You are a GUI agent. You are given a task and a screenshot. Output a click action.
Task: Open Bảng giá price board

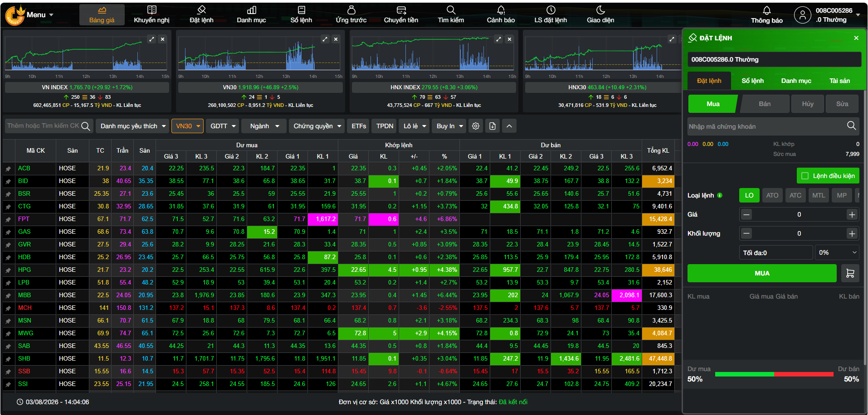pyautogui.click(x=102, y=14)
